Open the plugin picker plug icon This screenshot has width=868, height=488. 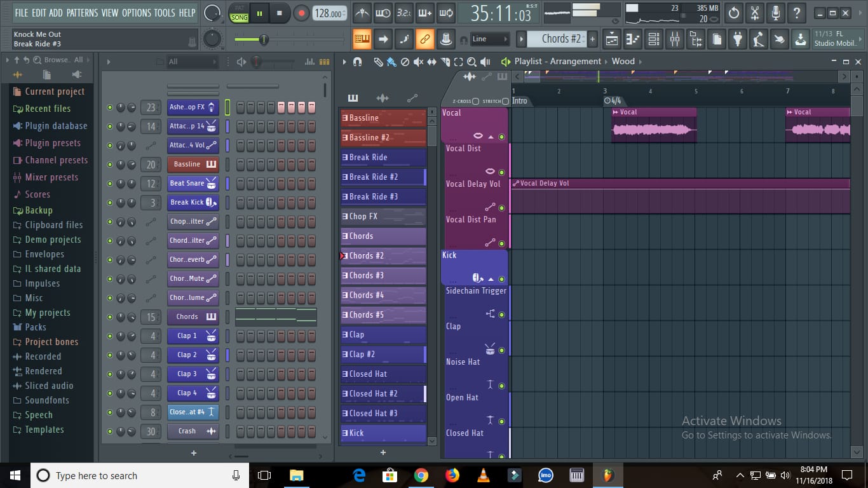[738, 39]
